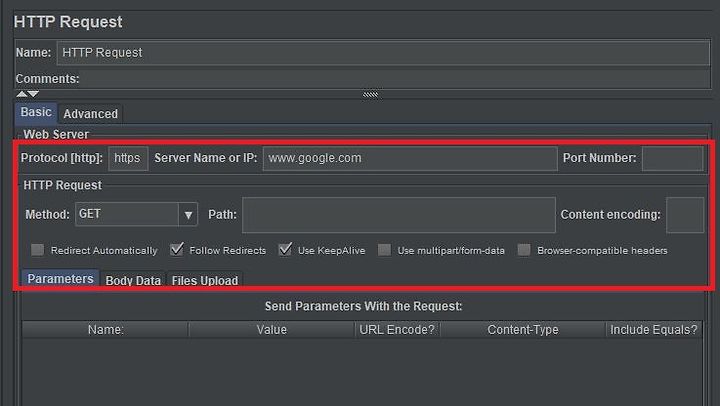720x406 pixels.
Task: Click the Path input field
Action: coord(399,215)
